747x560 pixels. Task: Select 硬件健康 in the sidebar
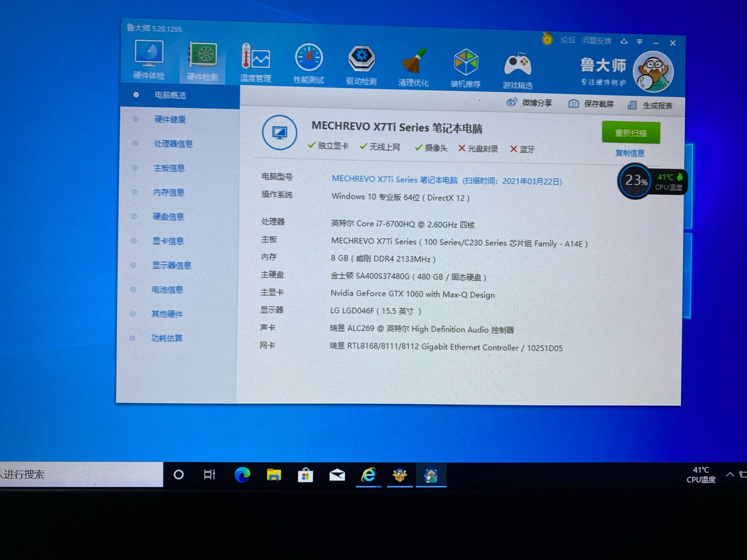pos(170,120)
